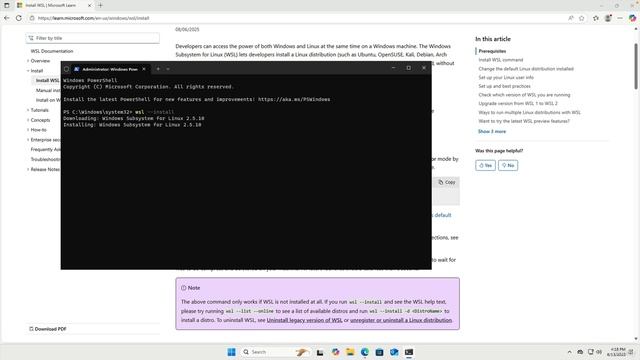The image size is (640, 360).
Task: Open unregister or uninstall a Linux distribution link
Action: [x=401, y=320]
